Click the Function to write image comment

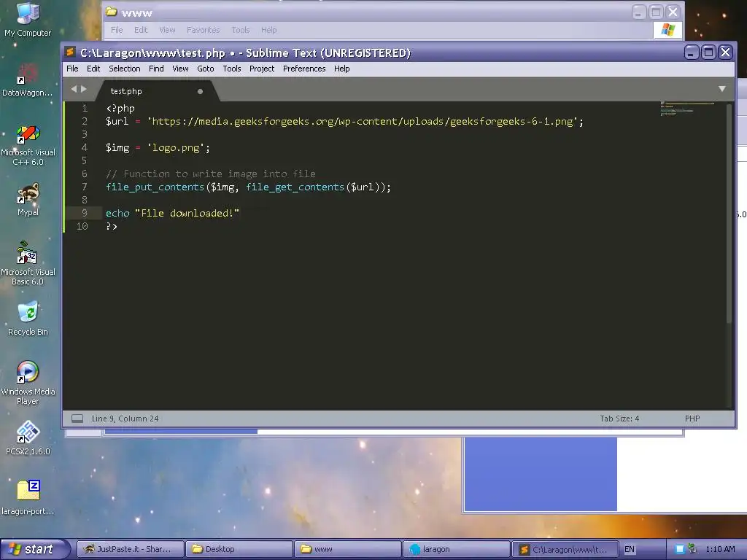click(211, 174)
